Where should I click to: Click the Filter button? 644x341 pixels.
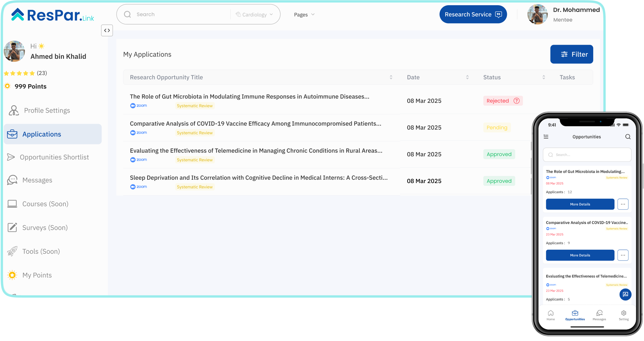571,54
